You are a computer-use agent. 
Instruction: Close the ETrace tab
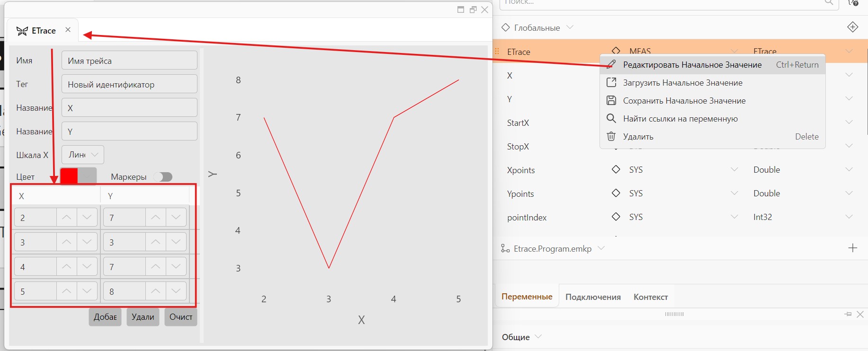coord(68,30)
